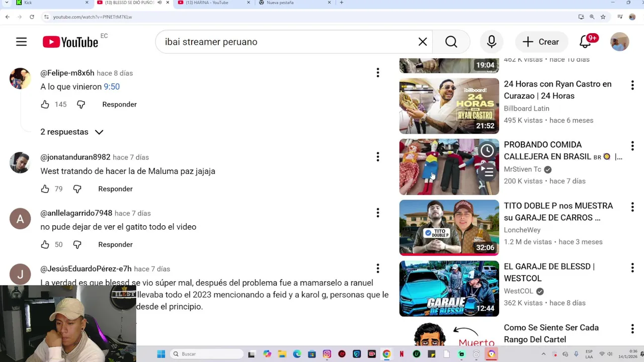Go to YouTube home via the logo
The image size is (644, 362).
(x=70, y=42)
